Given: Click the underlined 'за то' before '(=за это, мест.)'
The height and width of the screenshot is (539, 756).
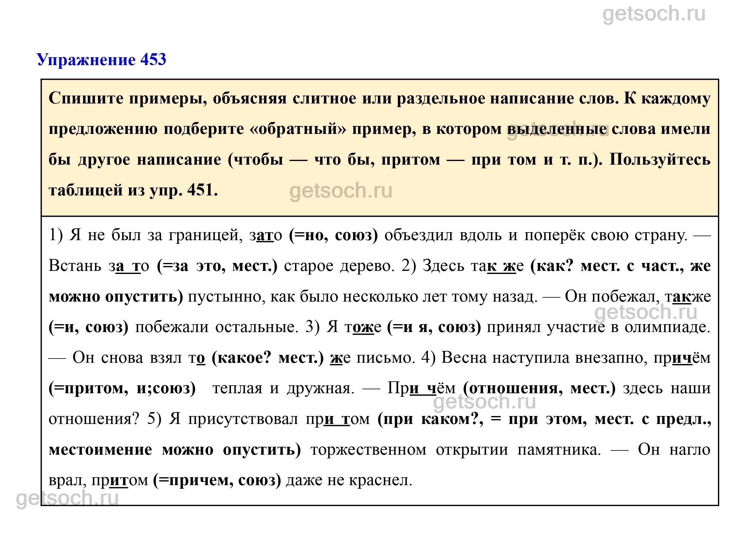Looking at the screenshot, I should click(129, 266).
